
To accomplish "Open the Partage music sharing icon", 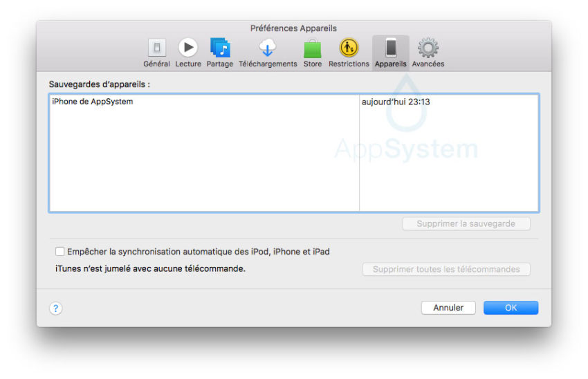I will 220,48.
